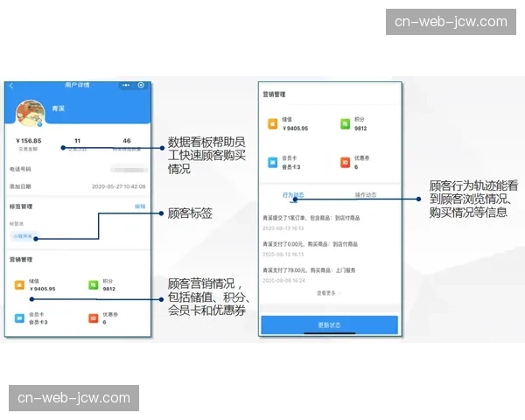Tap the date 2020-05-27 10:42:08
The width and height of the screenshot is (525, 420).
coord(118,186)
